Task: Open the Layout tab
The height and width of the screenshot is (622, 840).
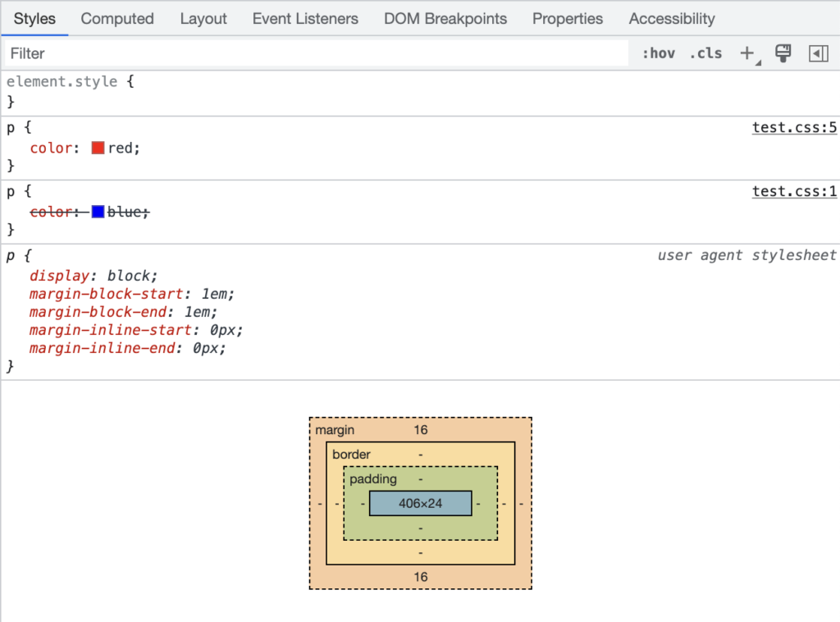Action: pos(203,18)
